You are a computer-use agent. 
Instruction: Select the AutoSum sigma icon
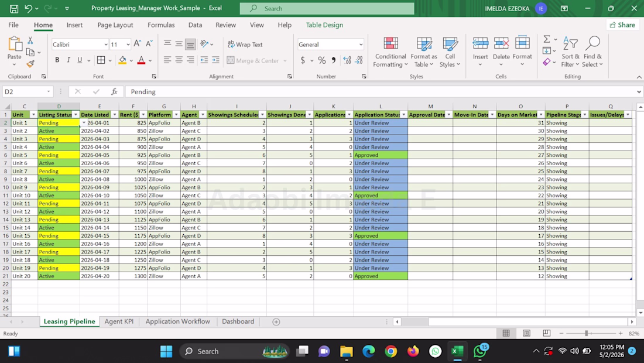click(x=547, y=39)
